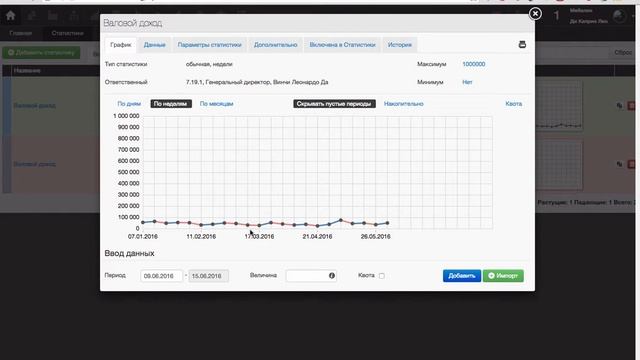Show chart По дням
The image size is (640, 360).
point(129,104)
